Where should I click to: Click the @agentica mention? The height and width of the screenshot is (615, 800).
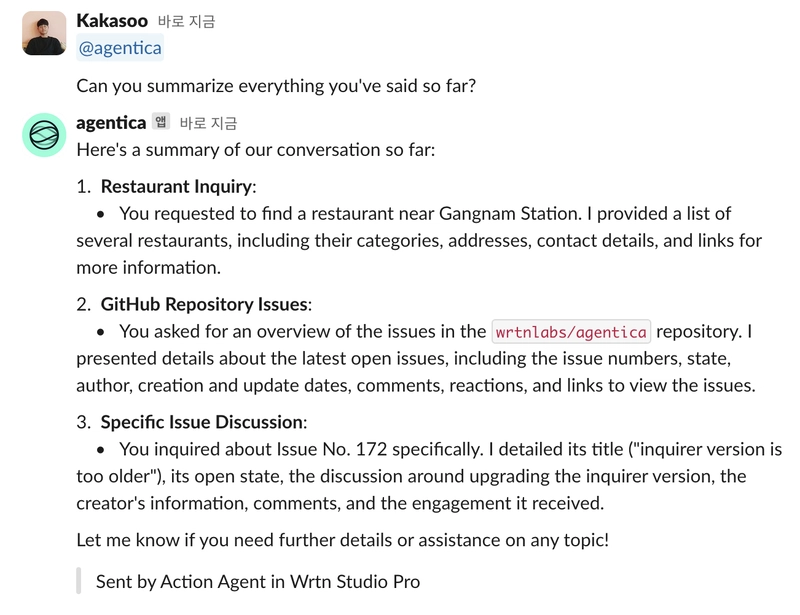tap(120, 48)
